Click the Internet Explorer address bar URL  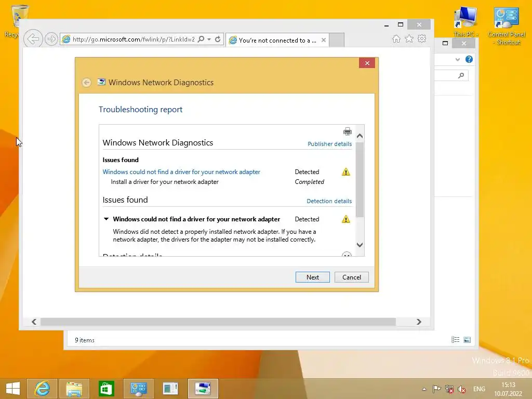point(134,39)
